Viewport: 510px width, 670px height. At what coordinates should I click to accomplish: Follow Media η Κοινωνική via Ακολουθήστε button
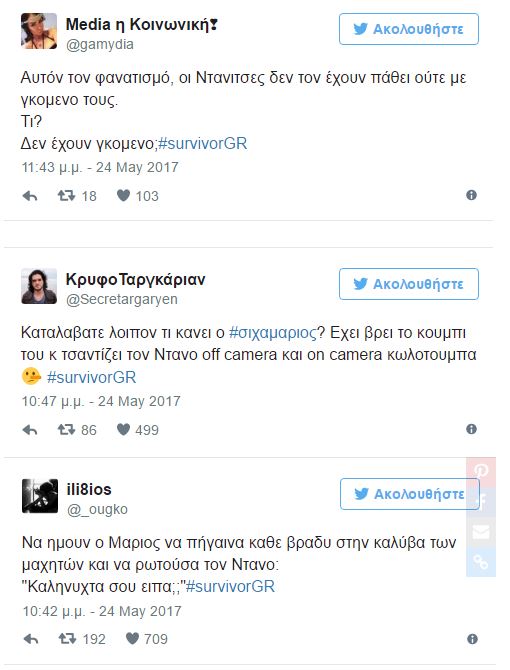coord(409,29)
